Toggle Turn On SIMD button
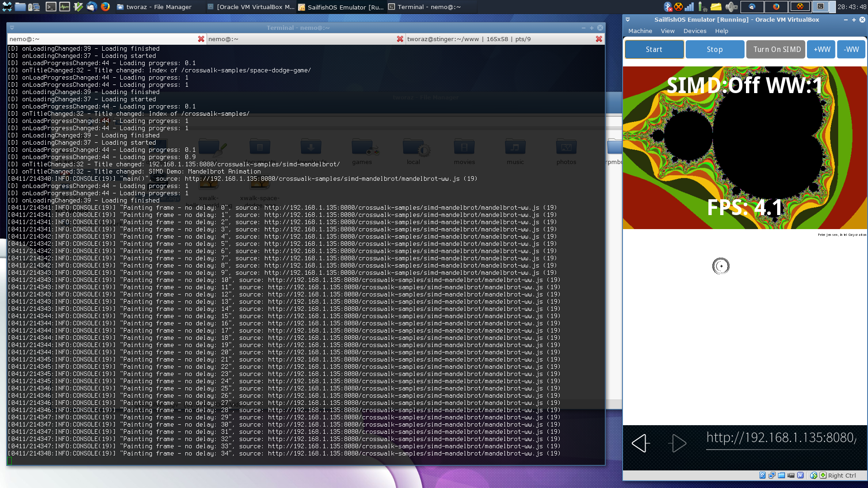 point(777,49)
